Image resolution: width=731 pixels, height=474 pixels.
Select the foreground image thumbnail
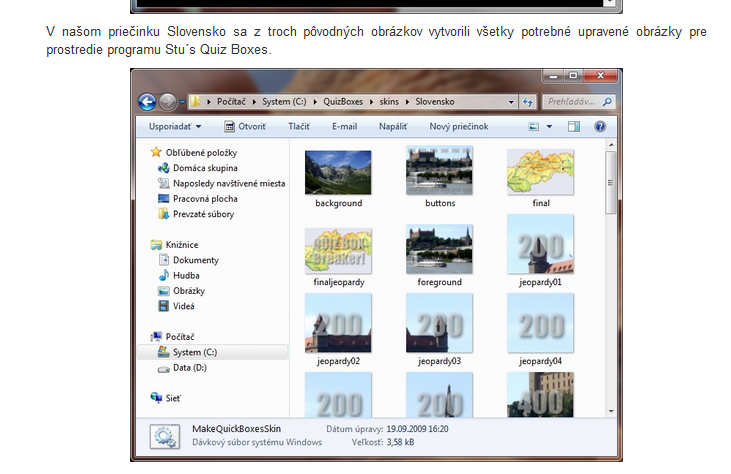point(439,249)
